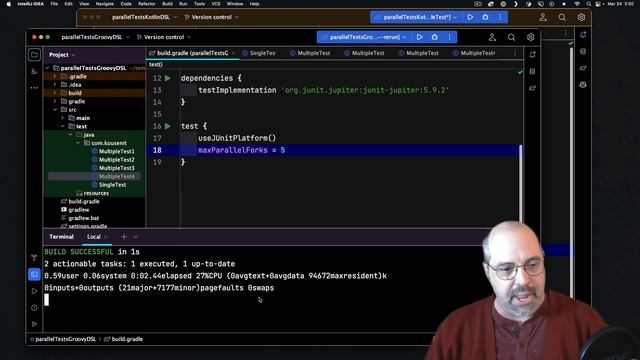This screenshot has height=360, width=640.
Task: Open Search Everywhere in front window
Action: [511, 37]
